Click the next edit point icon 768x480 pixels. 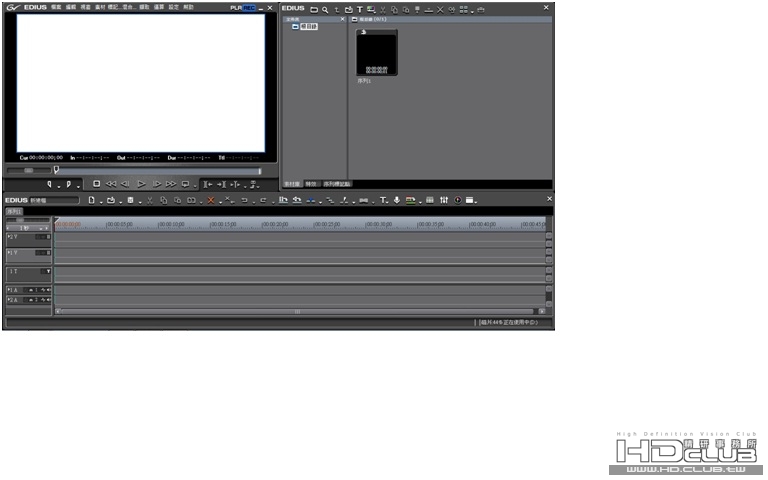(221, 185)
